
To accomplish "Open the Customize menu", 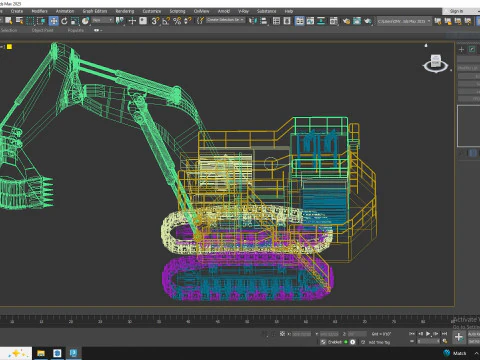I will (152, 11).
